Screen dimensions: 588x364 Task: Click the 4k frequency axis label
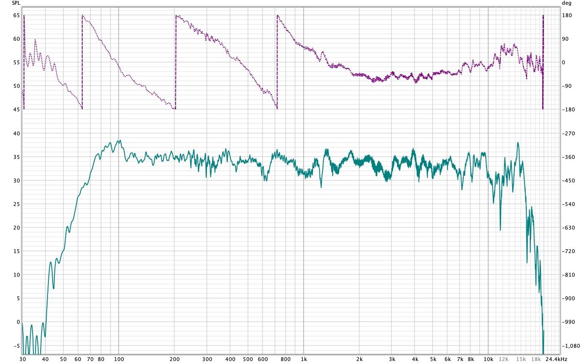[x=415, y=359]
